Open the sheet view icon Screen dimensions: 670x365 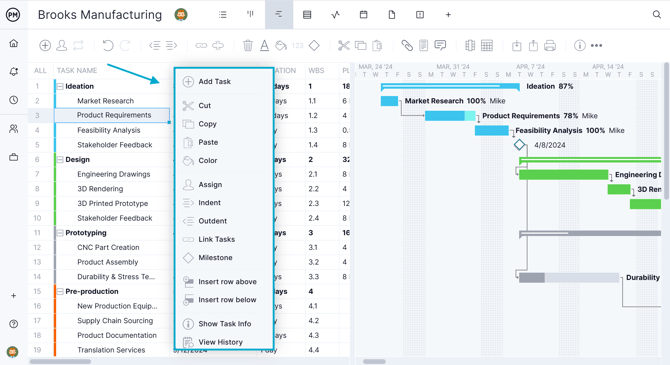coord(307,15)
